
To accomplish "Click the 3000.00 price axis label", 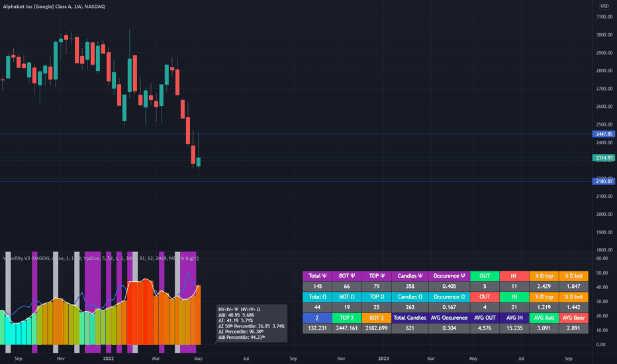I will [604, 34].
